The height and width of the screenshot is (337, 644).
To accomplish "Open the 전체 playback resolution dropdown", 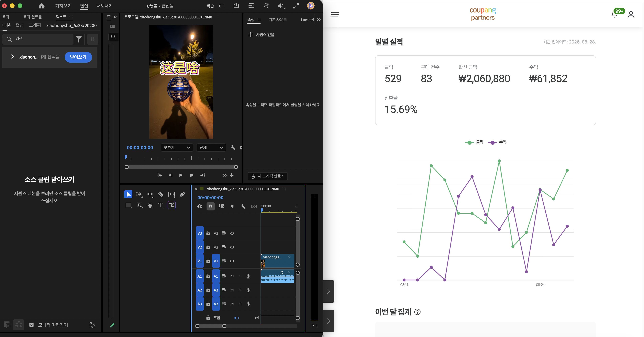I will click(211, 147).
